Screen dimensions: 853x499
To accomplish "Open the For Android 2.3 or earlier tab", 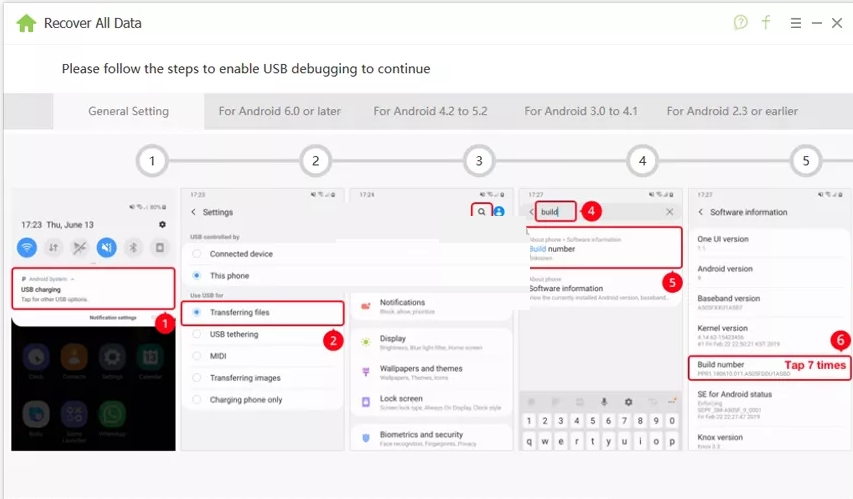I will tap(732, 111).
